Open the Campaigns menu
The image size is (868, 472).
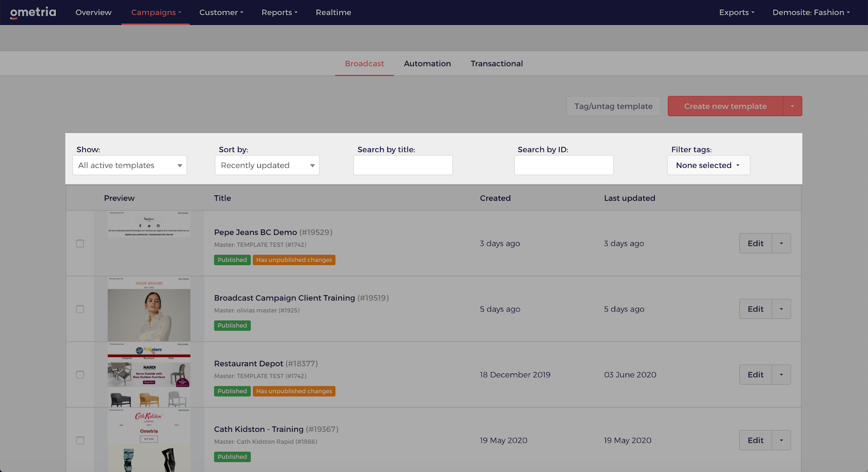pos(156,12)
